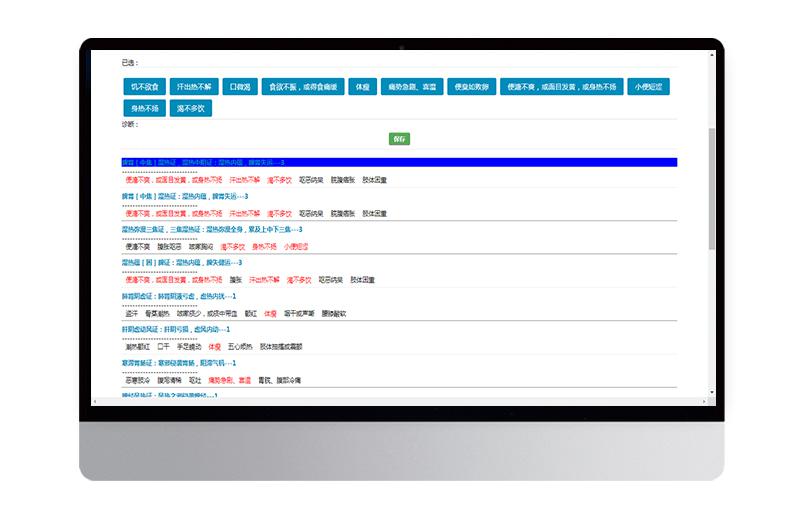800x512 pixels.
Task: Open the 寒滞胃肠证 diagnosis link
Action: pos(179,363)
